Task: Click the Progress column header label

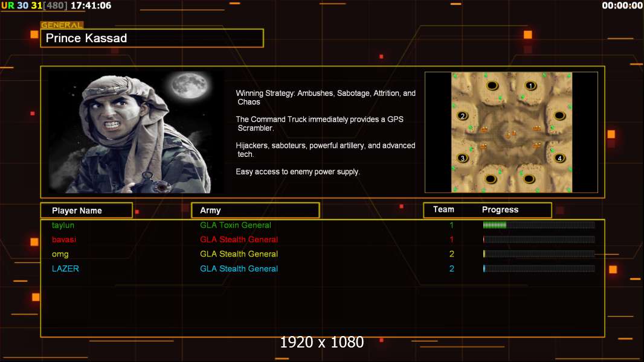Action: [x=500, y=209]
